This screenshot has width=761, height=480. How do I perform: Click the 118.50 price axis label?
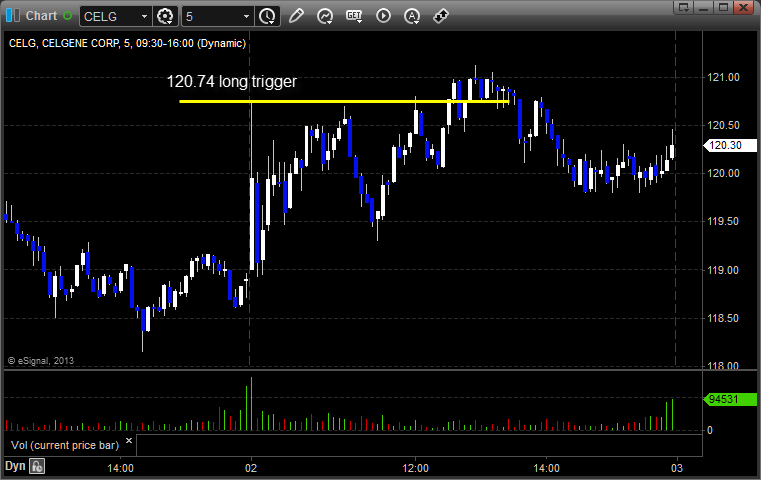(x=724, y=318)
